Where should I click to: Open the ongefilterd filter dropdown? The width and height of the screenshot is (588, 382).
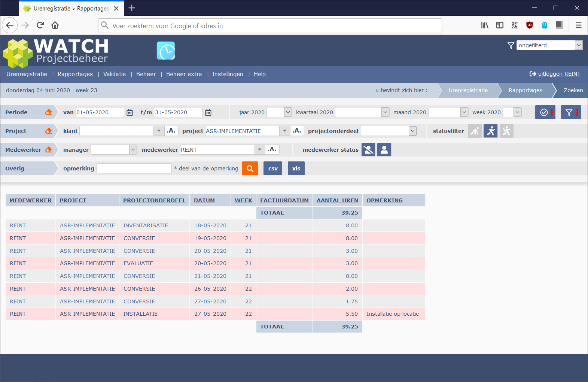[549, 45]
